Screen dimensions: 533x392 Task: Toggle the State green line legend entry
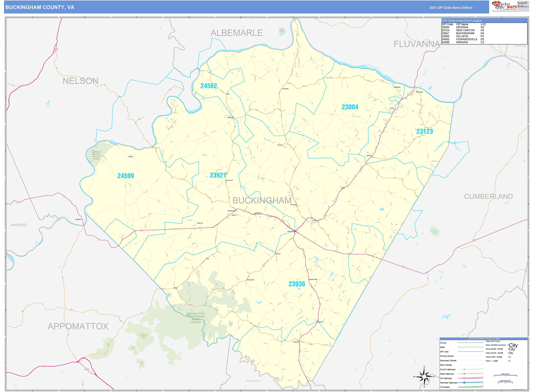pyautogui.click(x=470, y=347)
